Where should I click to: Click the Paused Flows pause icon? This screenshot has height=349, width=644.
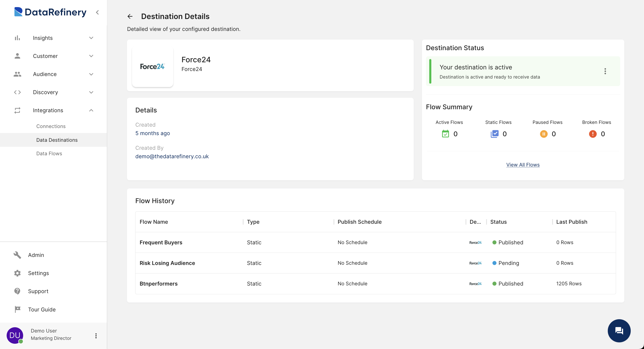pos(543,134)
